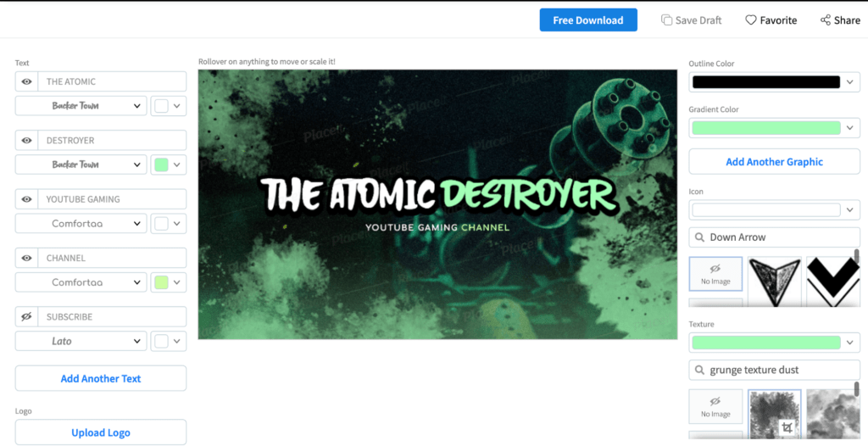Image resolution: width=868 pixels, height=446 pixels.
Task: Click the Favorite heart icon
Action: point(751,20)
